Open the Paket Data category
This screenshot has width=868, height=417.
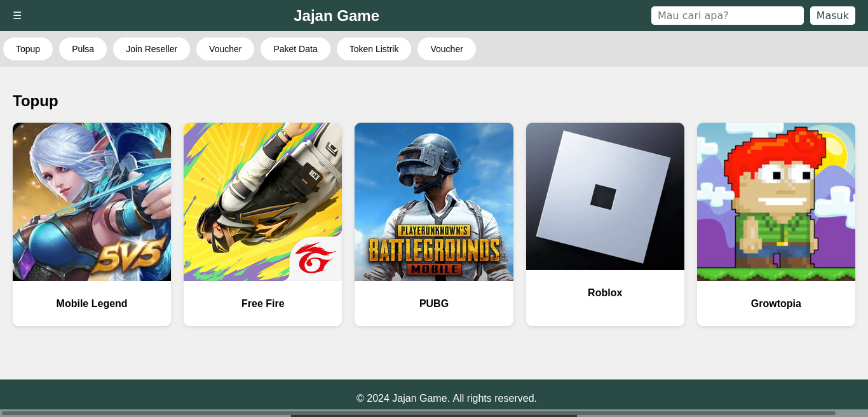click(295, 49)
